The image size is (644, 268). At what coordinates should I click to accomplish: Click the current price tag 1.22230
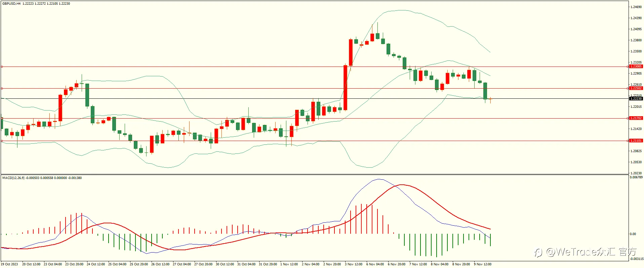636,99
